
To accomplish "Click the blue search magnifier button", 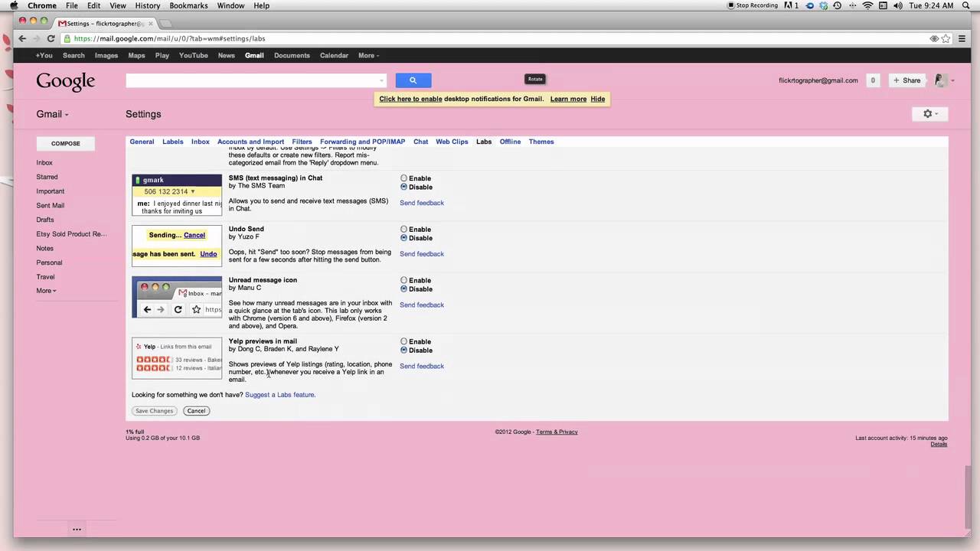I will [413, 80].
